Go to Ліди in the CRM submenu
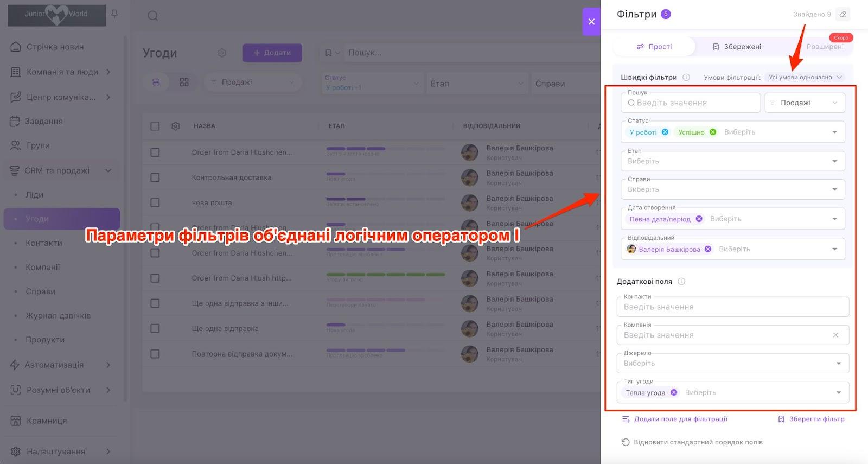868x464 pixels. (34, 194)
